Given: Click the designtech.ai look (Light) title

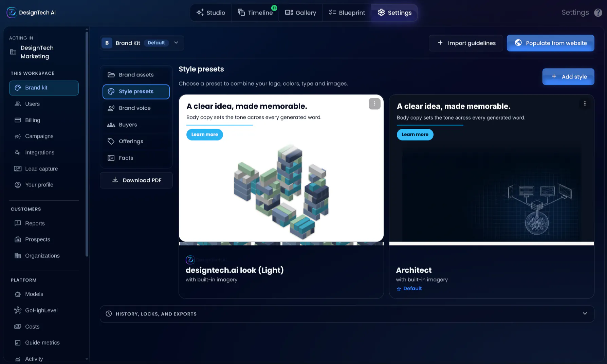Looking at the screenshot, I should coord(235,270).
